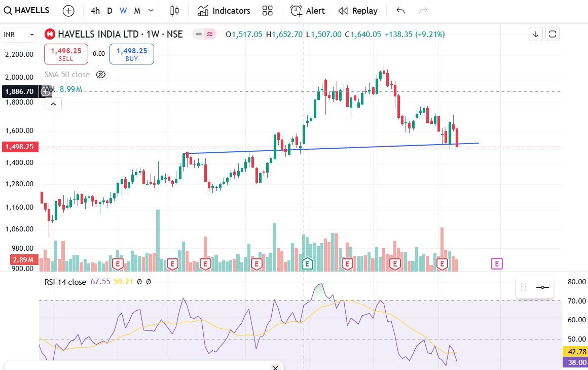Open indicator templates grid icon
588x370 pixels.
(267, 11)
